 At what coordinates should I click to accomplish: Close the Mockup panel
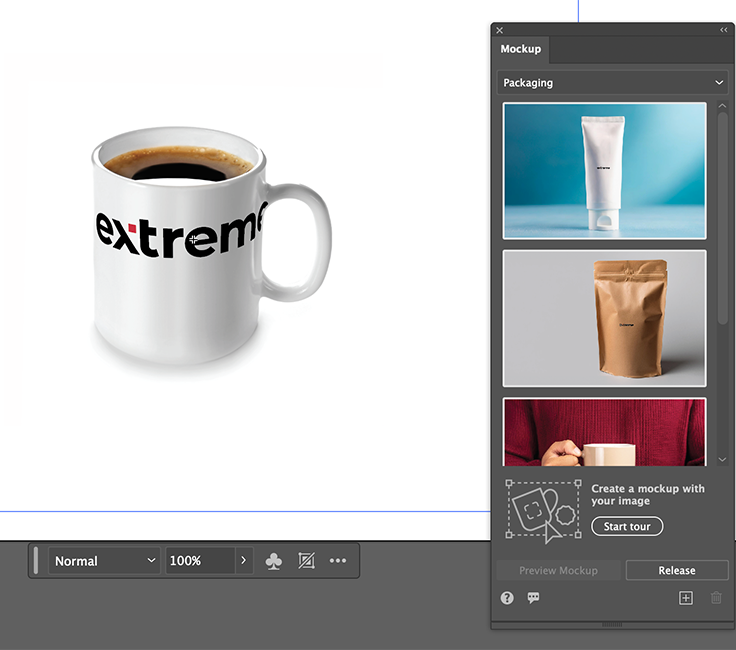pos(500,30)
